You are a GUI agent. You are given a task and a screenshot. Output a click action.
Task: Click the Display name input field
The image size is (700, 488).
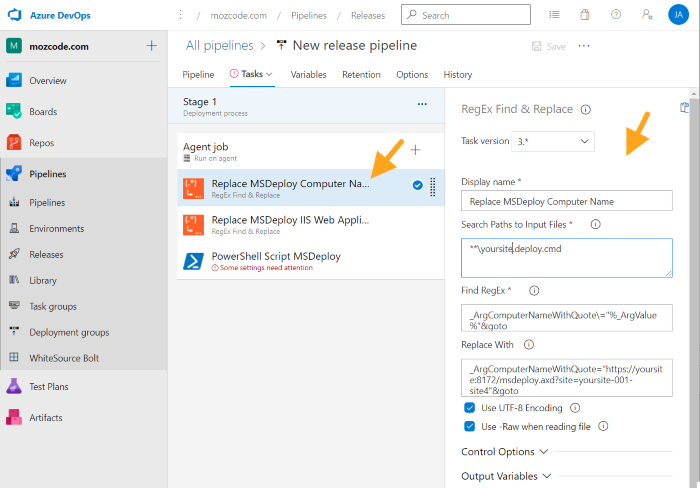click(567, 201)
